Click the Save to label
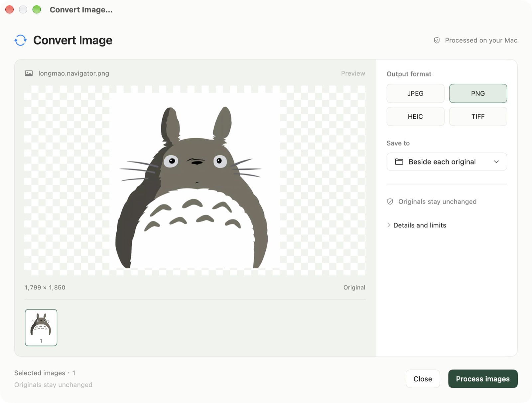 pyautogui.click(x=398, y=143)
